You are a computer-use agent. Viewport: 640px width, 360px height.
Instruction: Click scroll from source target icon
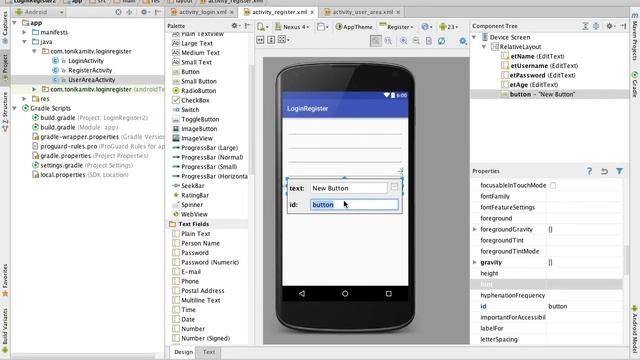118,12
